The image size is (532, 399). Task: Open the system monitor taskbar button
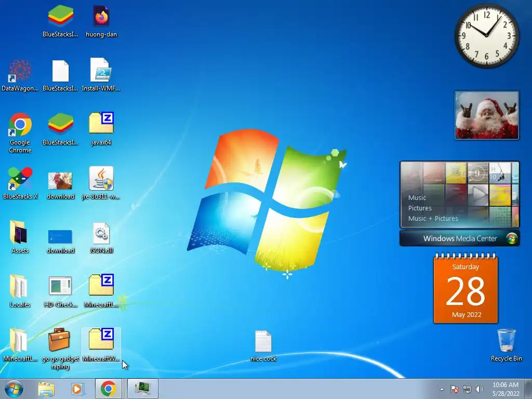pos(143,389)
